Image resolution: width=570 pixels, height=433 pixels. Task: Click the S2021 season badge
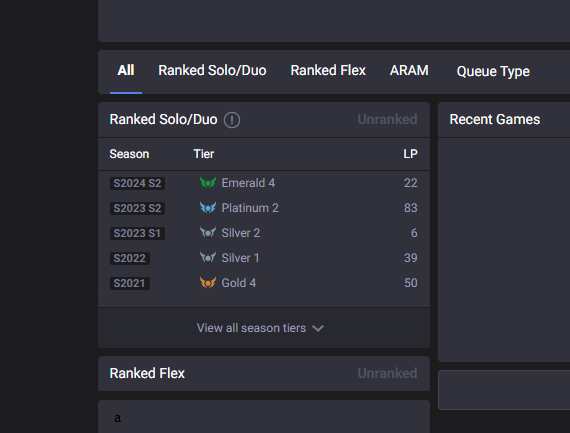130,284
